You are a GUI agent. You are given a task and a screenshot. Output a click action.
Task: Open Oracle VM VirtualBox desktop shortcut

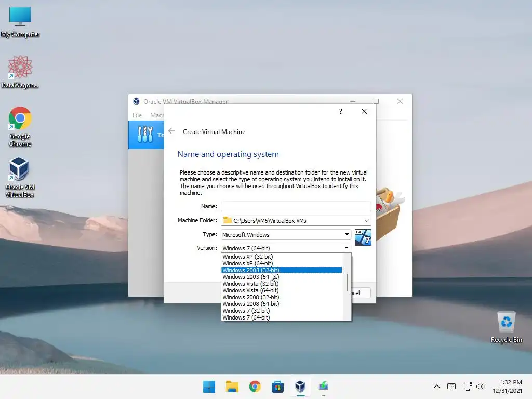tap(20, 178)
